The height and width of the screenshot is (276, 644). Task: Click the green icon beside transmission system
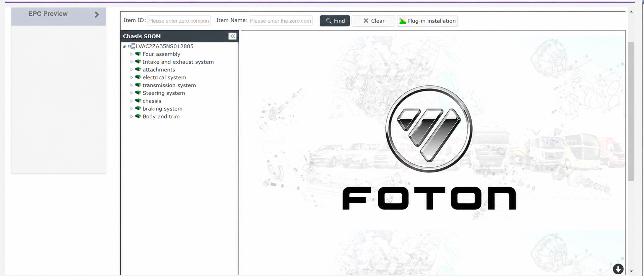tap(138, 85)
